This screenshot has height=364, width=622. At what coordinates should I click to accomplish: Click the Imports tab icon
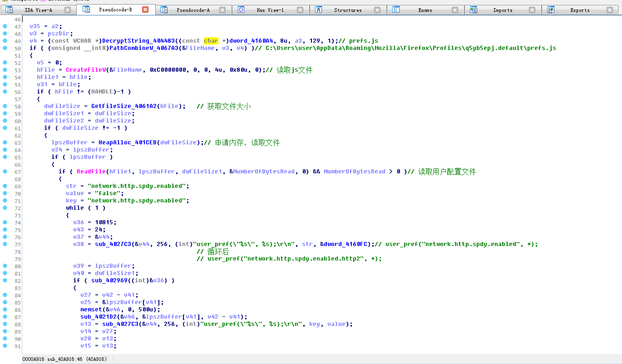[474, 10]
